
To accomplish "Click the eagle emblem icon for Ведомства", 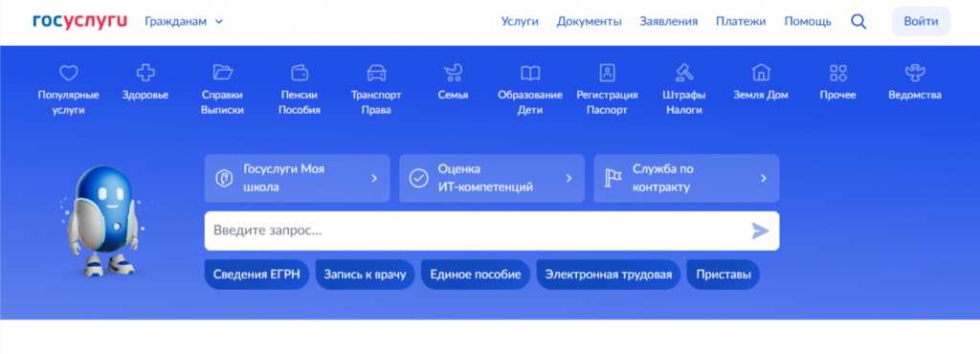I will (x=915, y=73).
